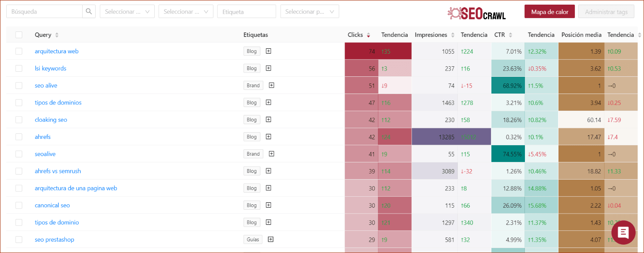Sort by Impresiones column arrow icon

(452, 35)
